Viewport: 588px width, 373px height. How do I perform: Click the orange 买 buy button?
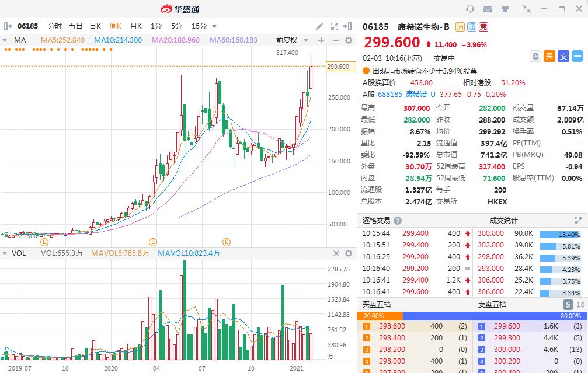(x=549, y=56)
